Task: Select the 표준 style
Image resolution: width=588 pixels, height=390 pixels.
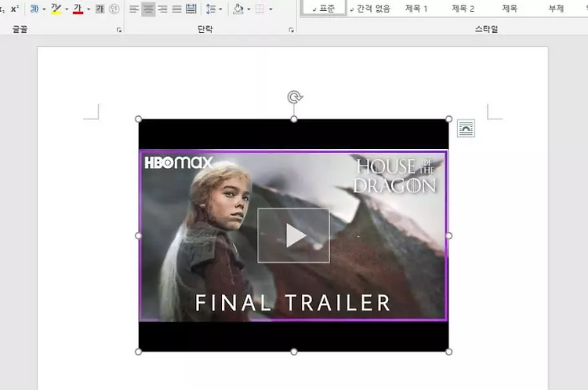Action: (x=324, y=9)
